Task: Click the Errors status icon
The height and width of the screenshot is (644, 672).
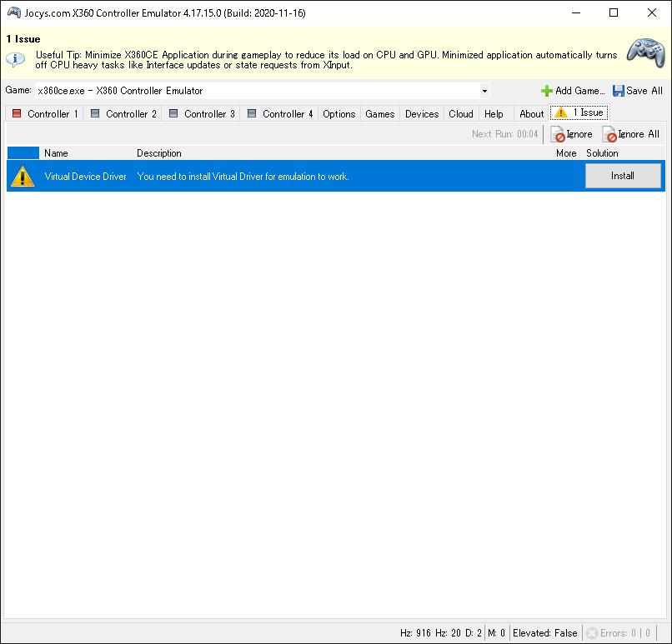Action: point(592,633)
